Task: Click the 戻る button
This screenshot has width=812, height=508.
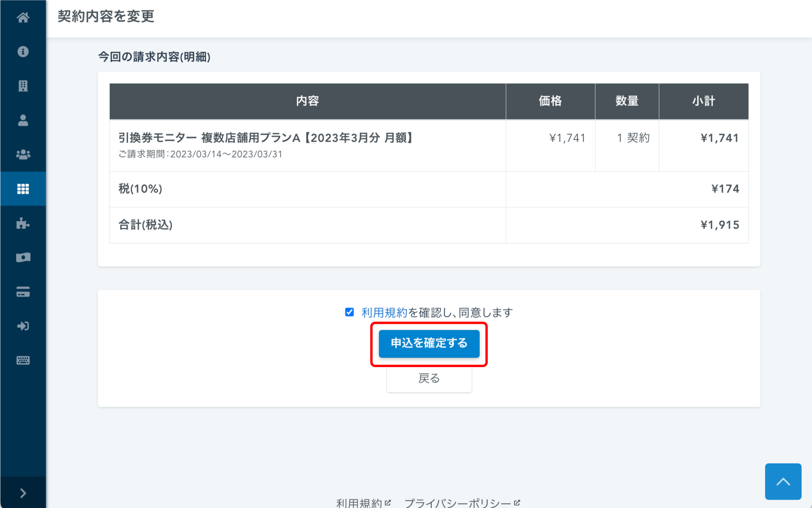Action: tap(429, 379)
